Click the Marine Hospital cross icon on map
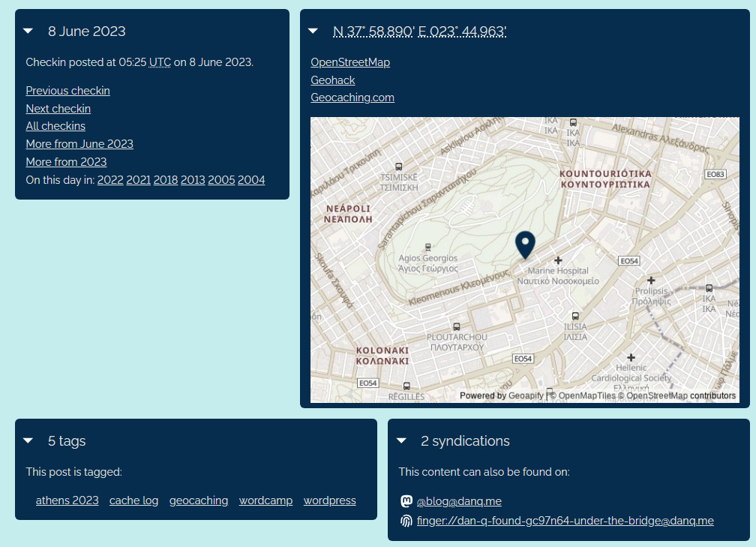 558,260
